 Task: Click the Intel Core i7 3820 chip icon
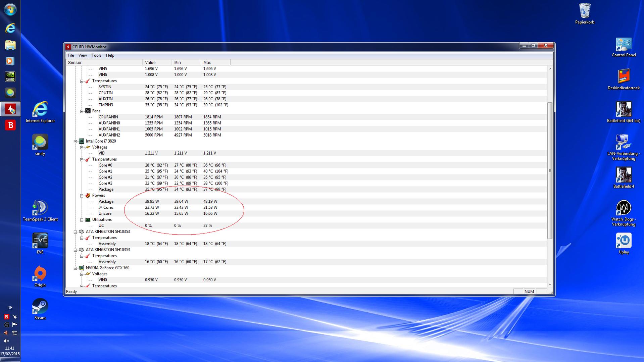tap(81, 141)
